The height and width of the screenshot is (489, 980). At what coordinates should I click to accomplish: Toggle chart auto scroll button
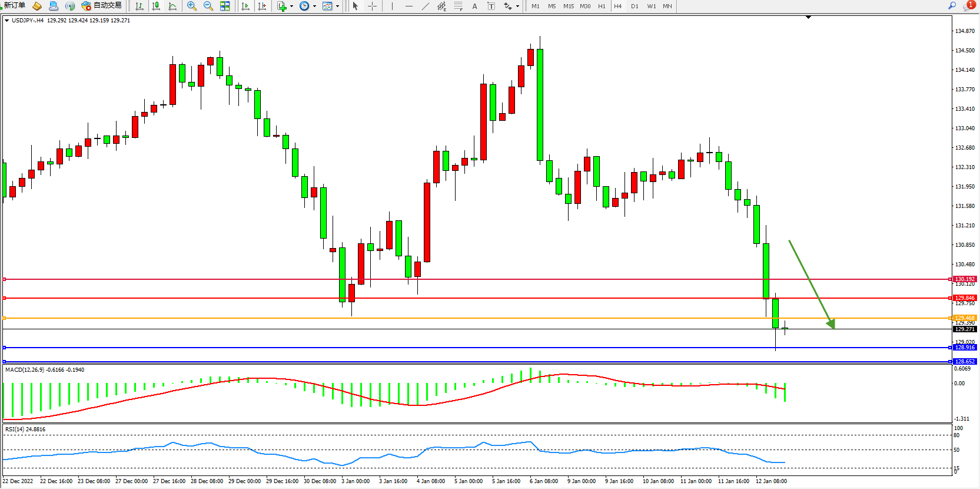click(x=245, y=6)
